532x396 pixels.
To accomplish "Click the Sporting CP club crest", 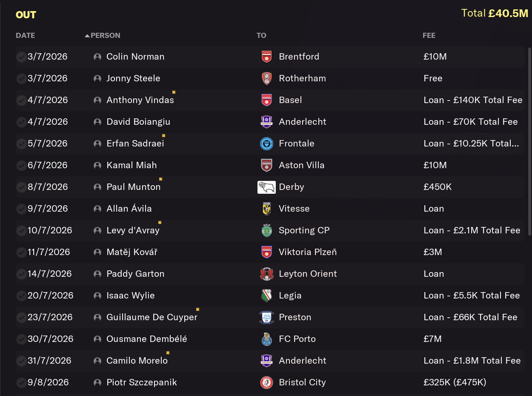I will [x=266, y=230].
